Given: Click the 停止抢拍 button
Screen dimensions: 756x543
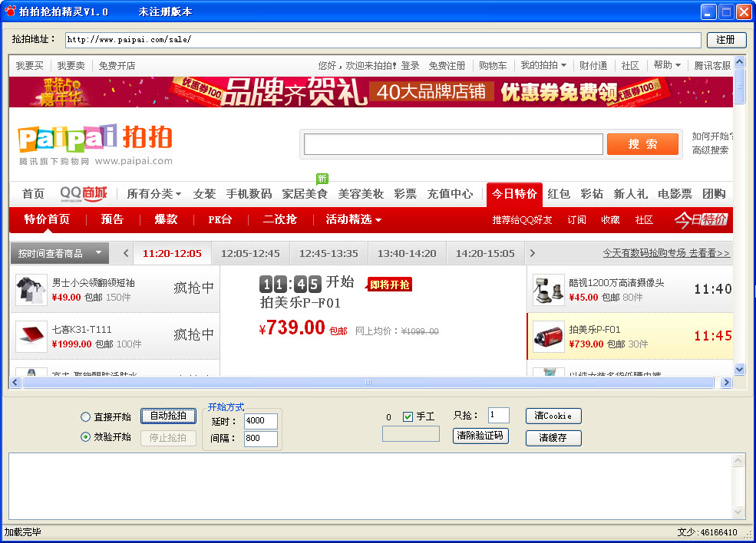Looking at the screenshot, I should coord(168,438).
